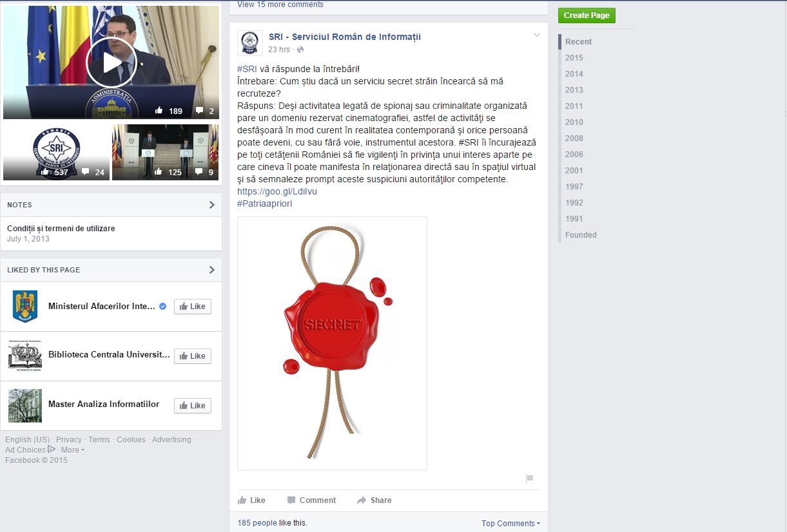Click Comment on the SRI post

point(311,500)
